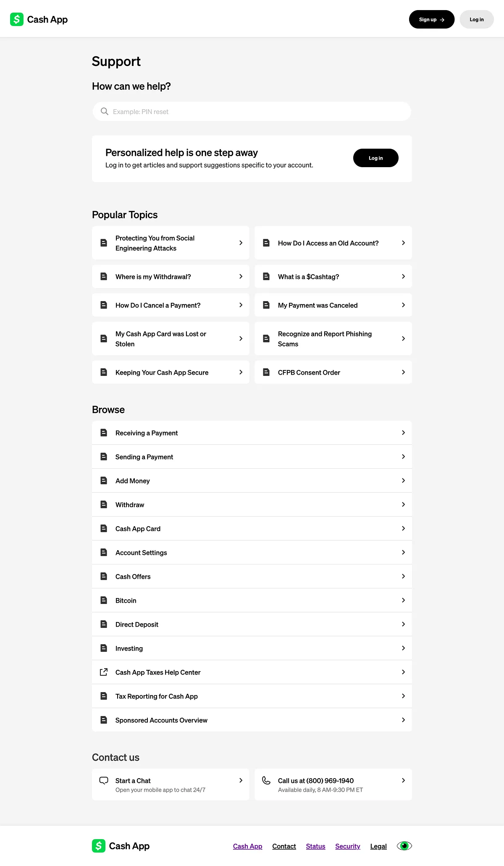Click the Sign up button
The height and width of the screenshot is (866, 504).
point(431,19)
